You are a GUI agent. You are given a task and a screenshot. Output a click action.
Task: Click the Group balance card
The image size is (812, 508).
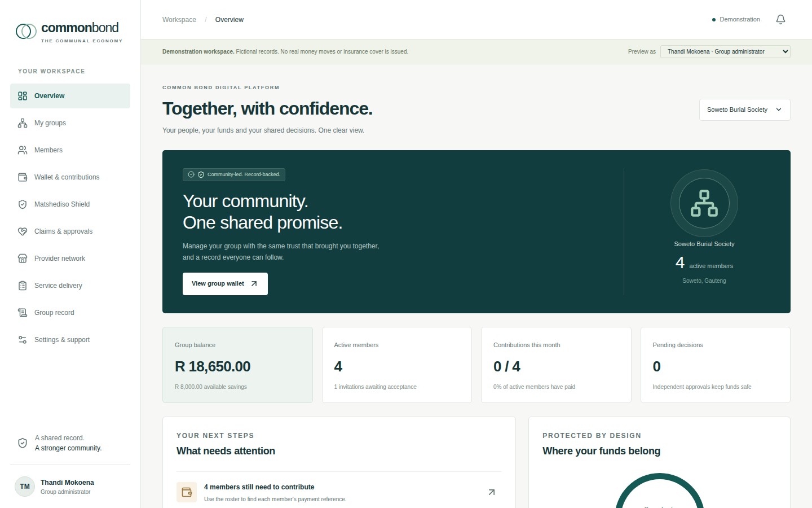click(x=237, y=365)
